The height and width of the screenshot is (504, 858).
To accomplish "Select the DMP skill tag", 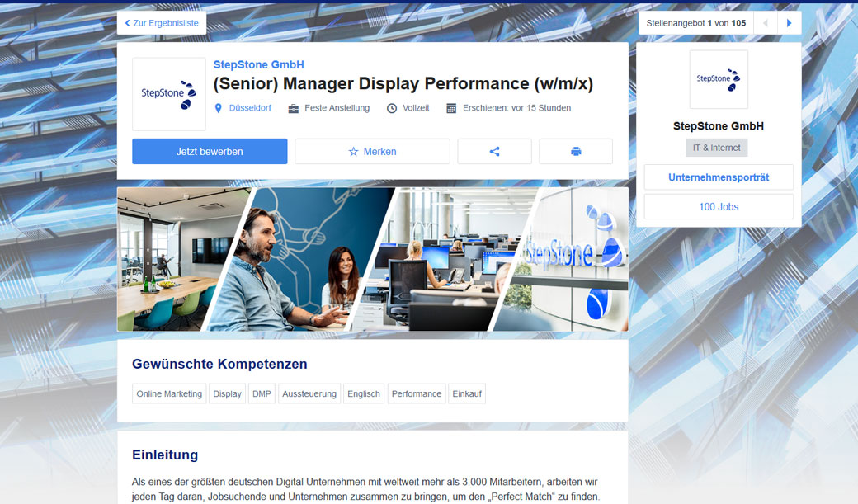I will coord(262,394).
